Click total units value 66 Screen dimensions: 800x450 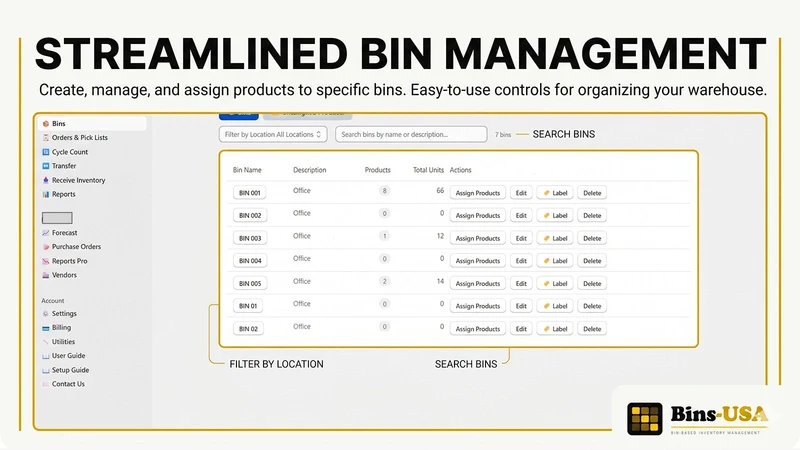(440, 190)
